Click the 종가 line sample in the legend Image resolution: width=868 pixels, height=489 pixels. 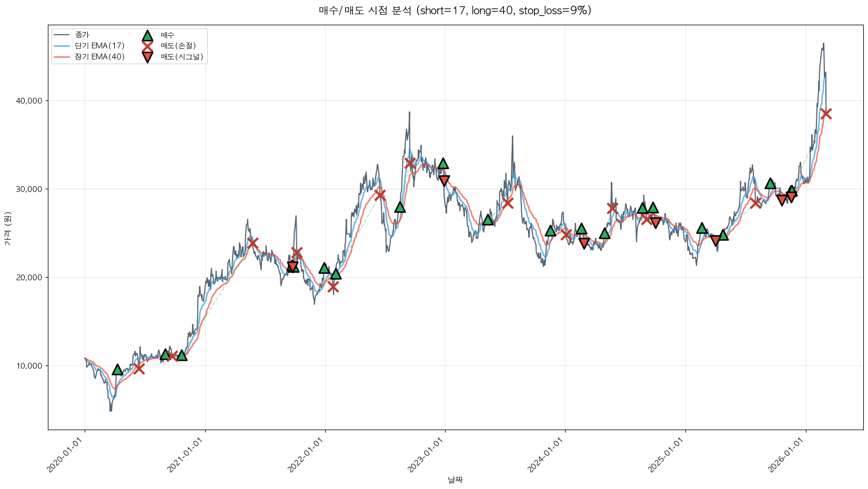tap(62, 35)
